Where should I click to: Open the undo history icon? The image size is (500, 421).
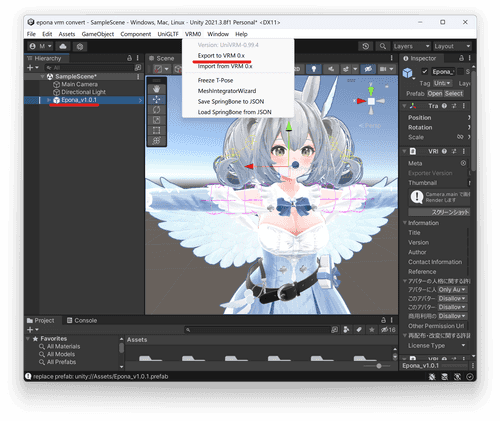pos(366,46)
